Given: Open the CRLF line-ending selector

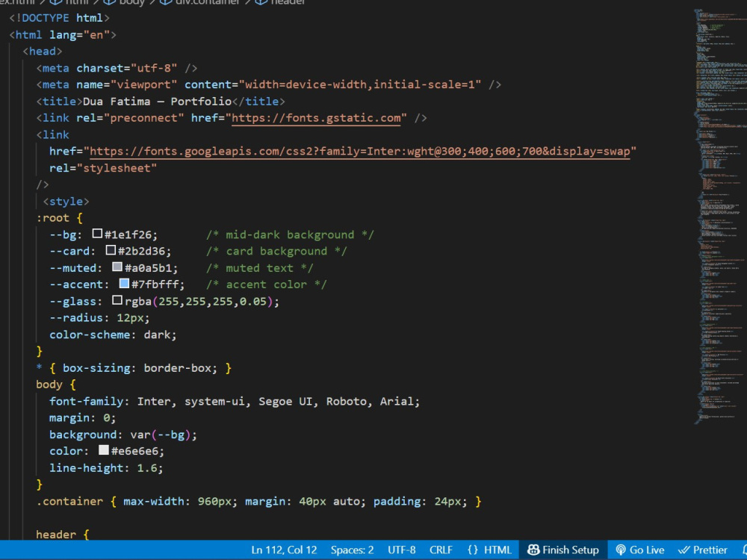Looking at the screenshot, I should pyautogui.click(x=441, y=550).
